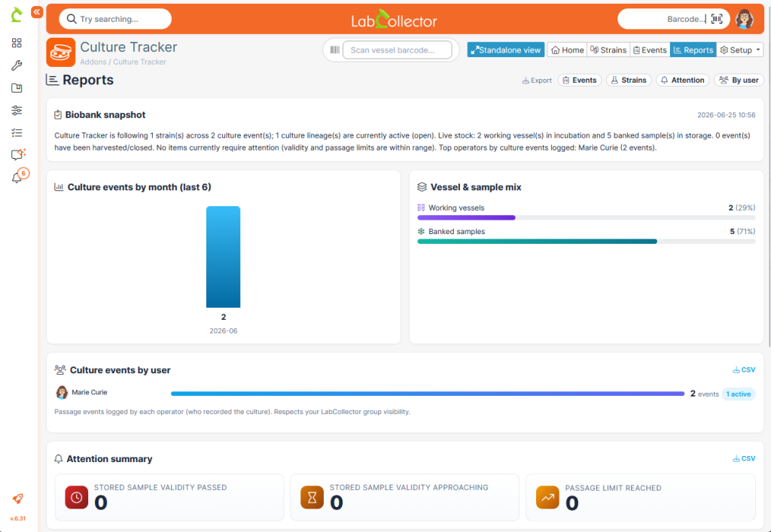Viewport: 771px width, 532px height.
Task: Click the Marie Curie name label
Action: (90, 392)
